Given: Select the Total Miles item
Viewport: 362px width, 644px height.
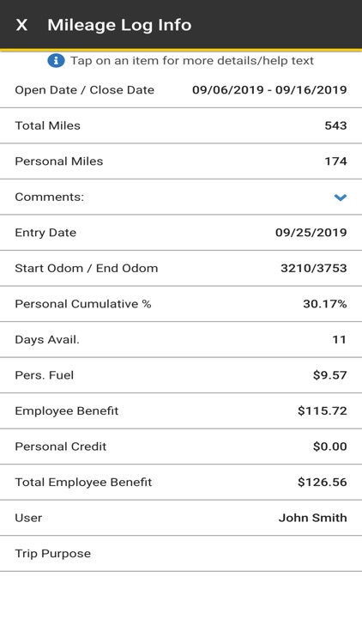Looking at the screenshot, I should (x=181, y=125).
